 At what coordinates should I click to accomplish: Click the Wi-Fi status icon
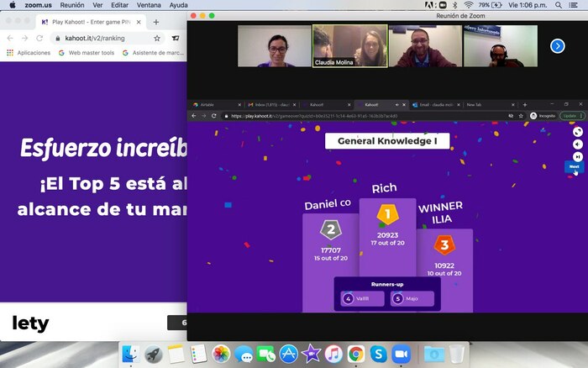click(469, 5)
